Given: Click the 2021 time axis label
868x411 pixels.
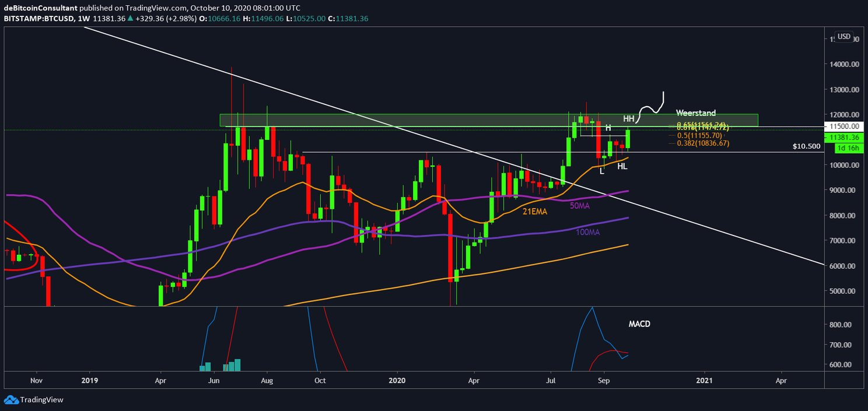Looking at the screenshot, I should coord(705,380).
